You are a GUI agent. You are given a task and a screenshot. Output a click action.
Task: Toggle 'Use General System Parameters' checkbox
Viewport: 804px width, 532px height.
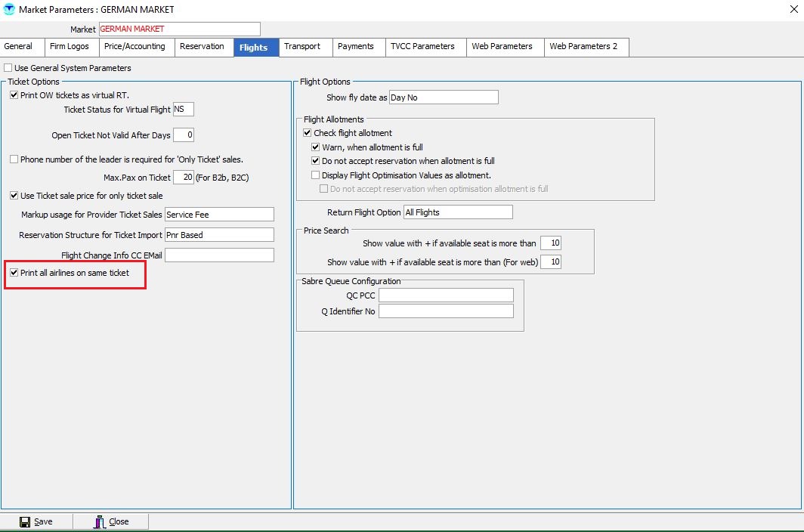pos(8,68)
